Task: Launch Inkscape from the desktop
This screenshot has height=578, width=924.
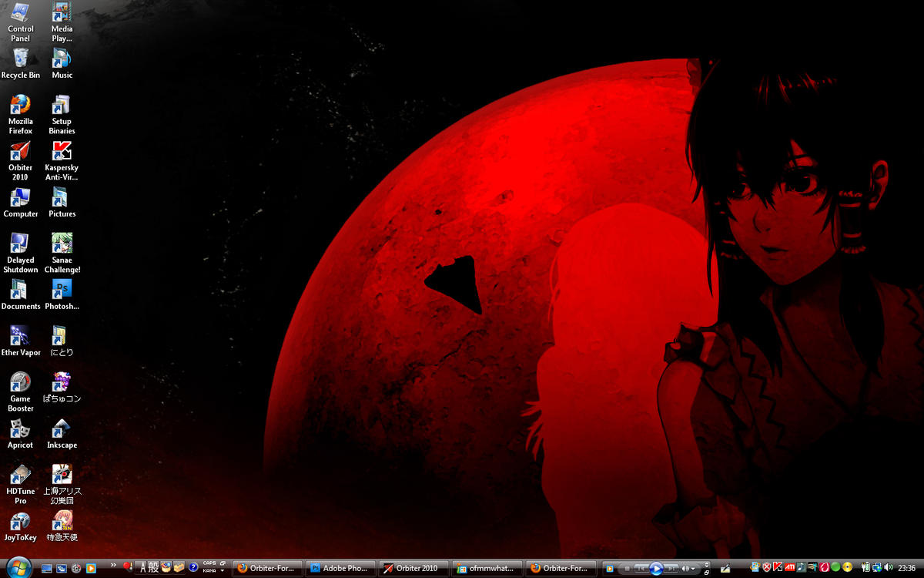Action: coord(62,433)
